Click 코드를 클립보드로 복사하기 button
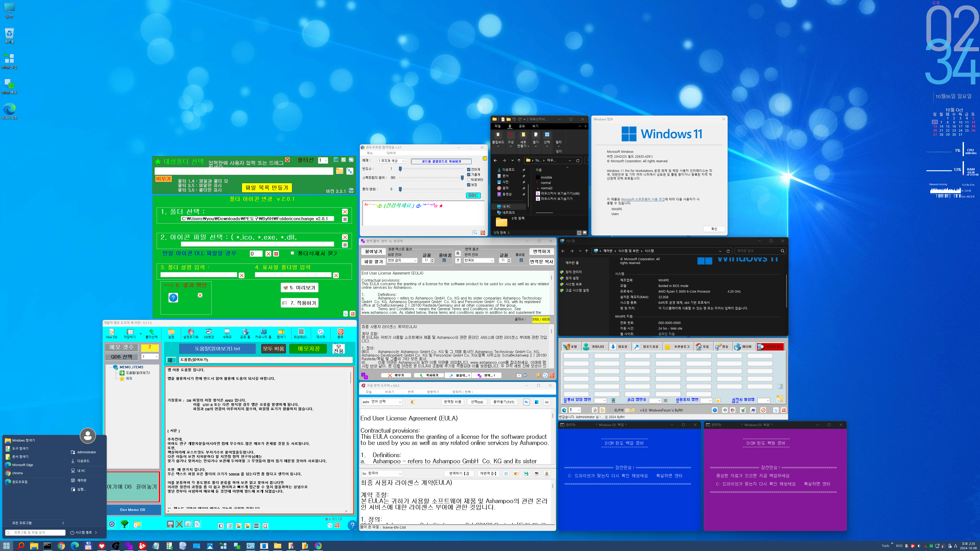The width and height of the screenshot is (980, 551). tap(441, 161)
